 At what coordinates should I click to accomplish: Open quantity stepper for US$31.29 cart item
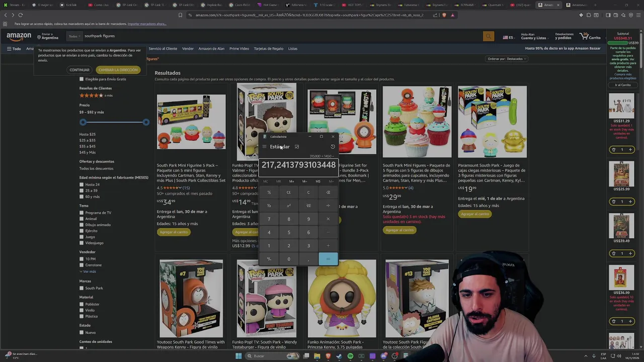[622, 149]
